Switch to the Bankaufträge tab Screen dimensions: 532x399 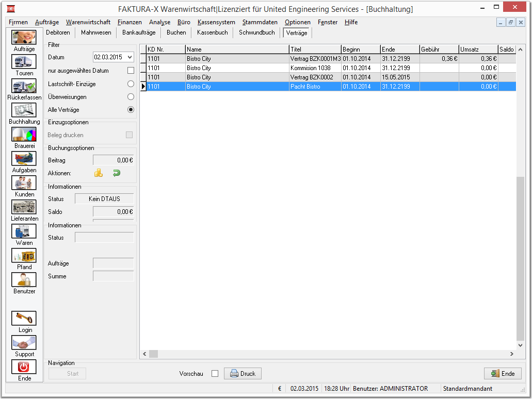click(x=139, y=32)
